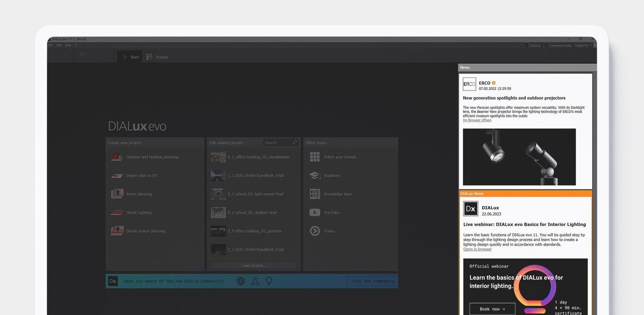
Task: Open the Academy text link
Action: pos(332,176)
